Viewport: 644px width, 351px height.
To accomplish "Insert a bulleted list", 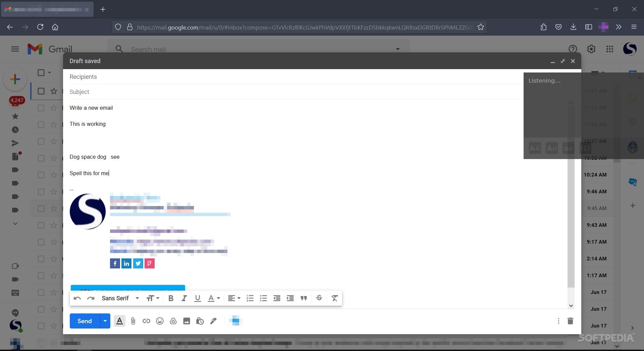I will (263, 298).
